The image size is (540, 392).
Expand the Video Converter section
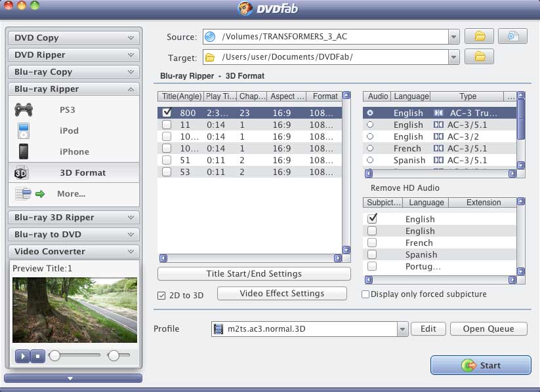[x=73, y=252]
